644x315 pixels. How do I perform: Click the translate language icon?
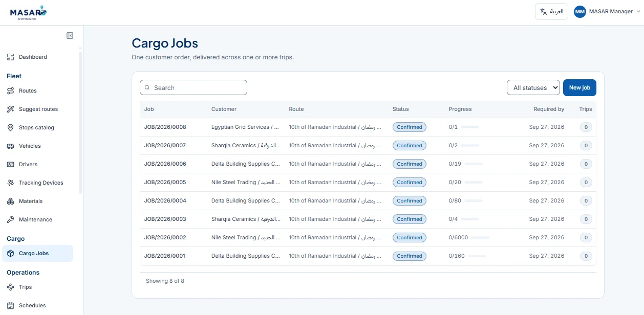(x=544, y=12)
